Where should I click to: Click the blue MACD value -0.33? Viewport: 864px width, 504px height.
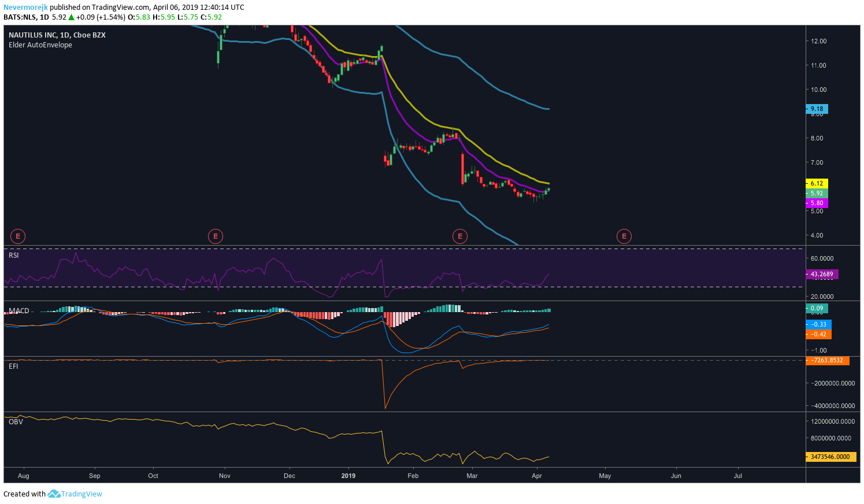coord(819,324)
